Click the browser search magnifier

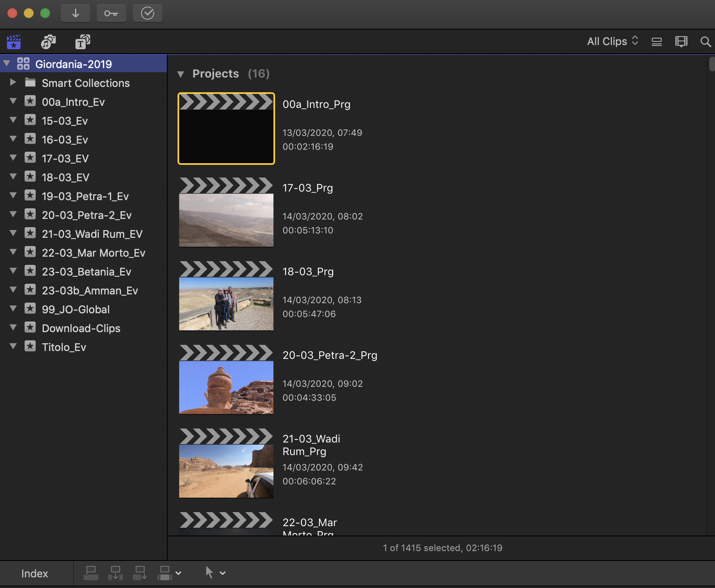[706, 42]
